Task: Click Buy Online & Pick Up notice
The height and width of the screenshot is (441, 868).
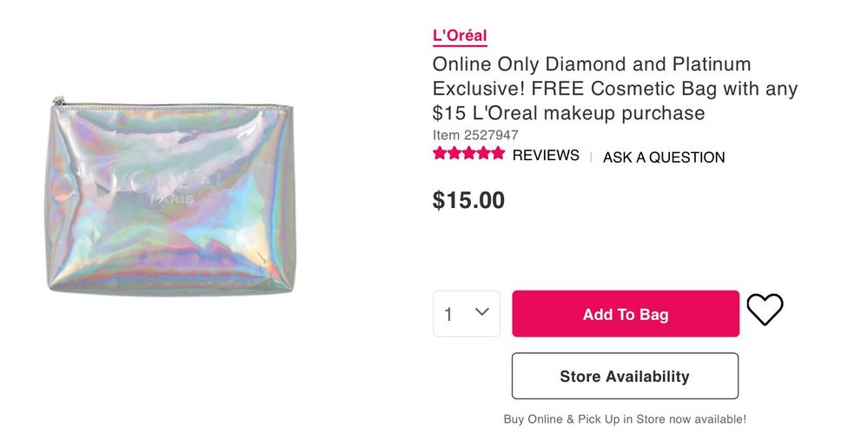Action: 625,419
